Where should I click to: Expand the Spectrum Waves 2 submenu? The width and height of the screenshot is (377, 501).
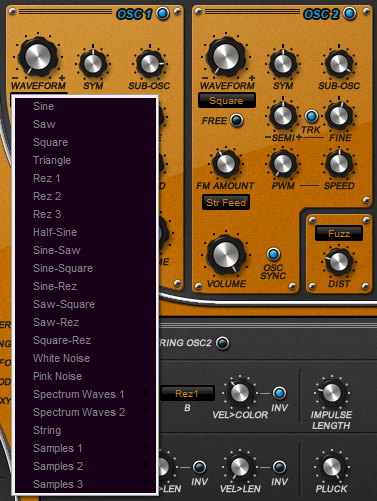[x=86, y=412]
